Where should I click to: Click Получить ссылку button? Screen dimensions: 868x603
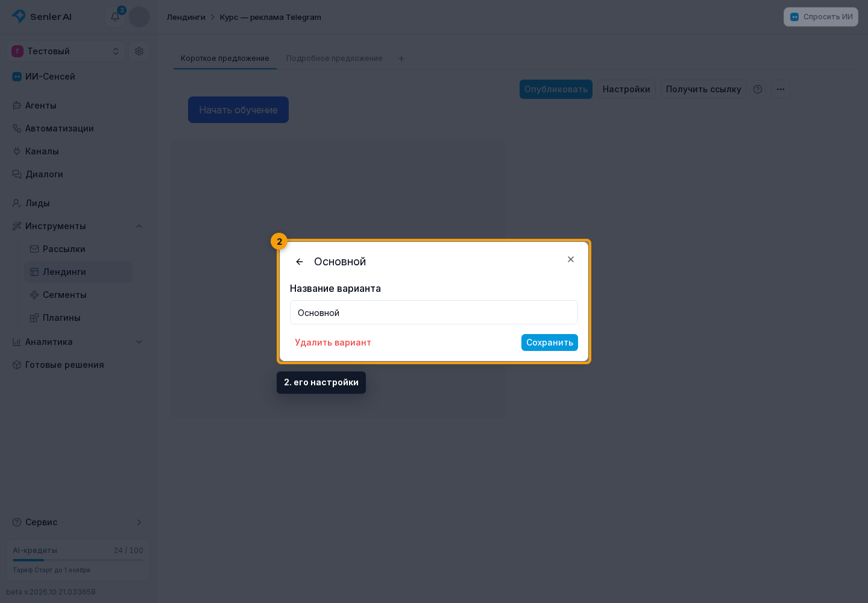click(x=703, y=89)
